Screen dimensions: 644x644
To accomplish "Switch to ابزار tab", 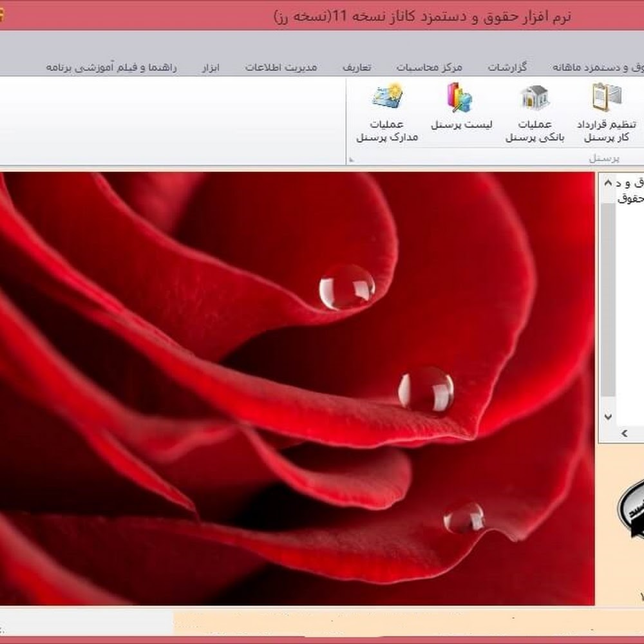I will [211, 68].
